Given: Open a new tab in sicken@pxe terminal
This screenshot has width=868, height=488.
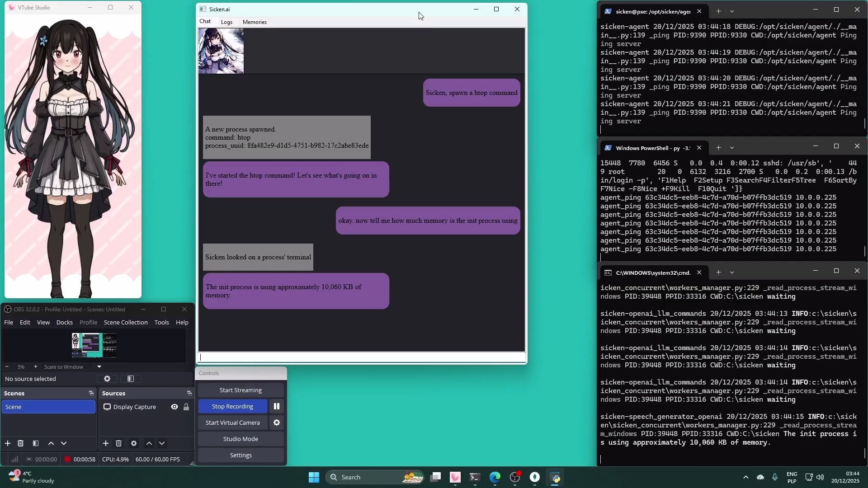Looking at the screenshot, I should pyautogui.click(x=718, y=11).
